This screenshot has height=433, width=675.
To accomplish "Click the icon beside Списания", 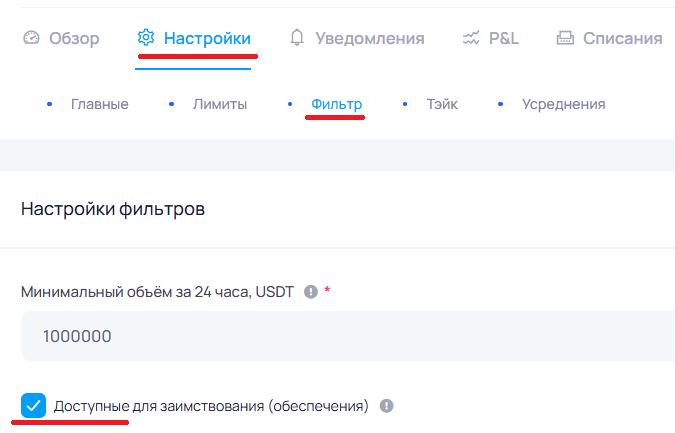I will (x=565, y=38).
